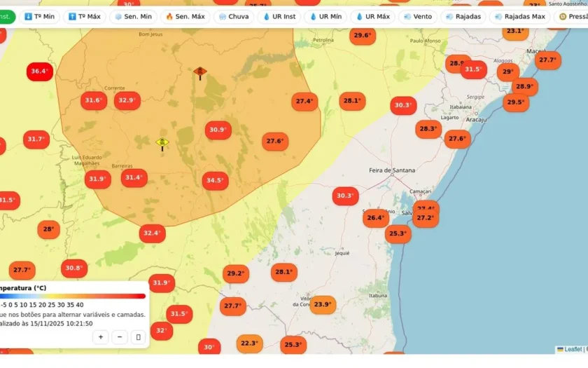Switch to Sen. Min layer
This screenshot has height=368, width=588.
133,17
